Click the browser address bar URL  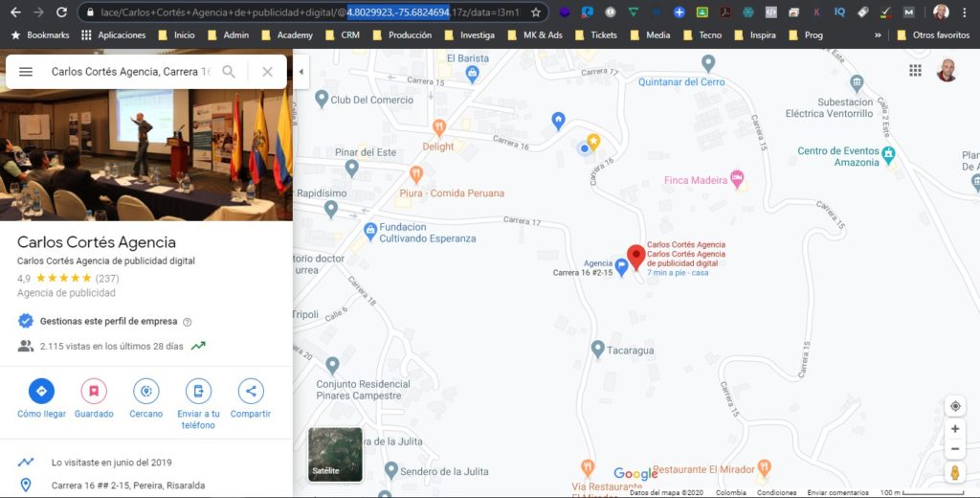310,12
